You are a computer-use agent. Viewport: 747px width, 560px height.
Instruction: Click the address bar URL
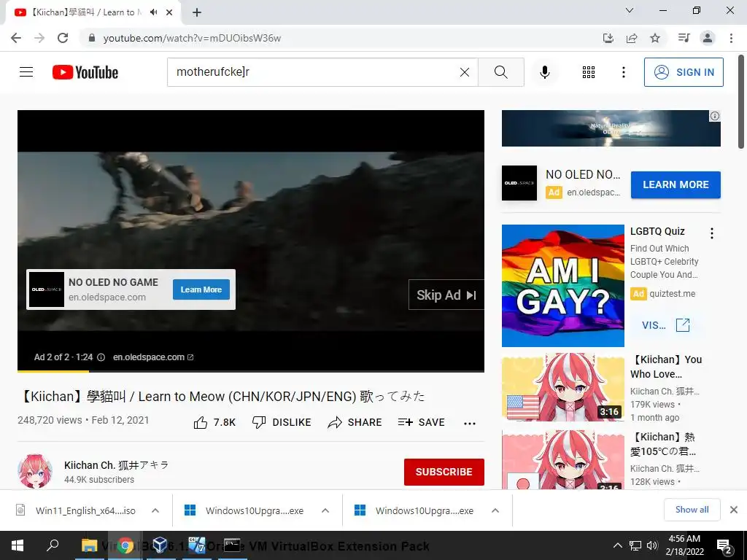(192, 38)
